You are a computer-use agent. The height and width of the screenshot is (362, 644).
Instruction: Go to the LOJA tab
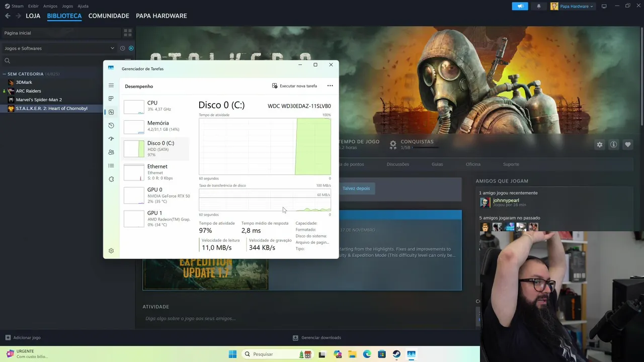tap(33, 16)
